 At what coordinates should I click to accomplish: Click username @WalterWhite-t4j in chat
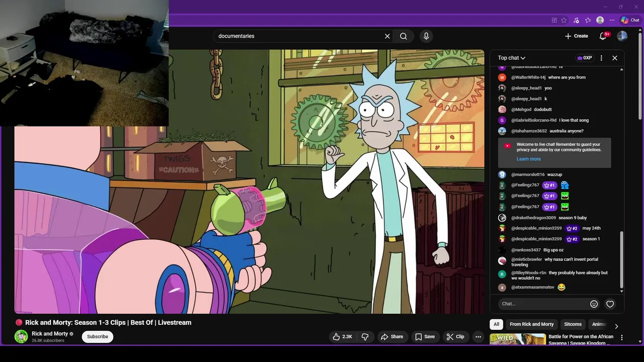point(528,77)
